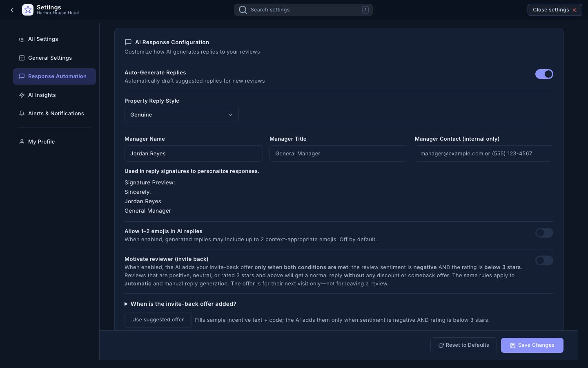Open the Property Reply Style dropdown
The image size is (588, 368).
click(x=182, y=115)
